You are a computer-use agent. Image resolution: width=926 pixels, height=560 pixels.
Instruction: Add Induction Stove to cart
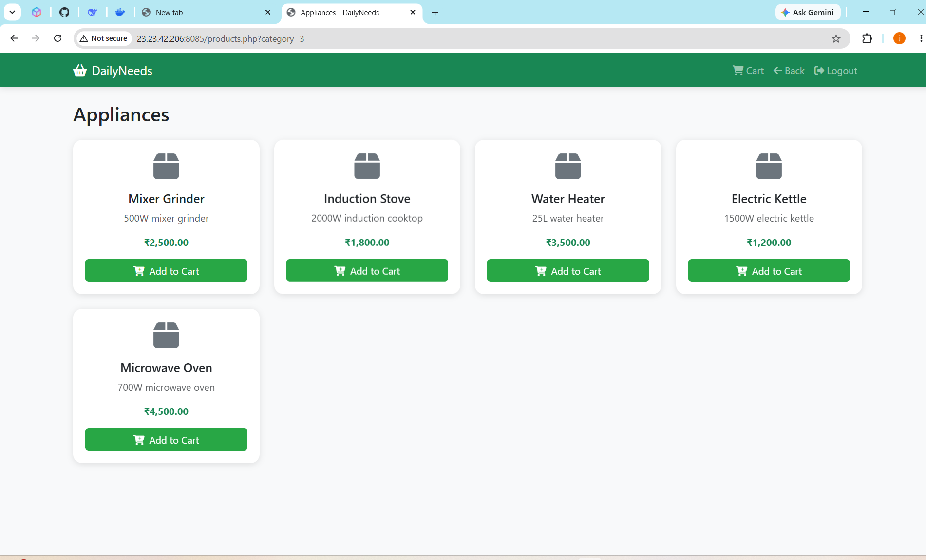click(x=367, y=271)
